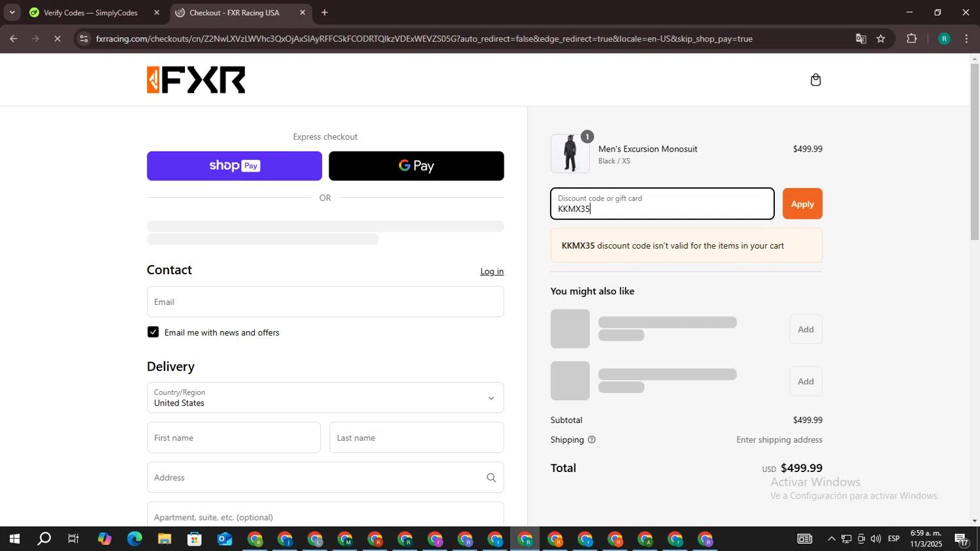Uncheck Email me with news and offers
The height and width of the screenshot is (551, 980).
tap(153, 332)
